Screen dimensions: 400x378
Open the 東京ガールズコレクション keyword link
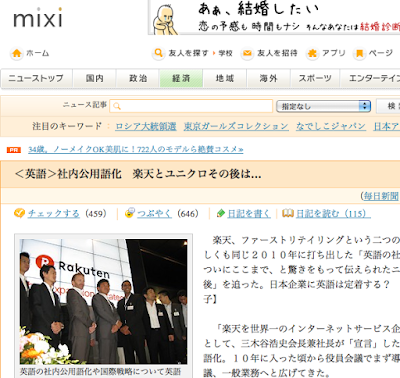(236, 126)
